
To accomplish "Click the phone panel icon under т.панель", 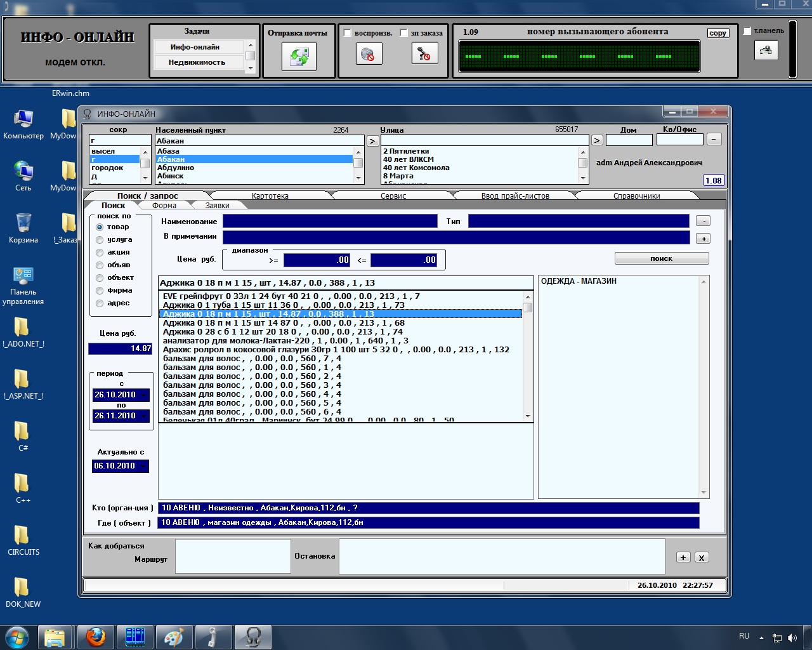I will 766,50.
